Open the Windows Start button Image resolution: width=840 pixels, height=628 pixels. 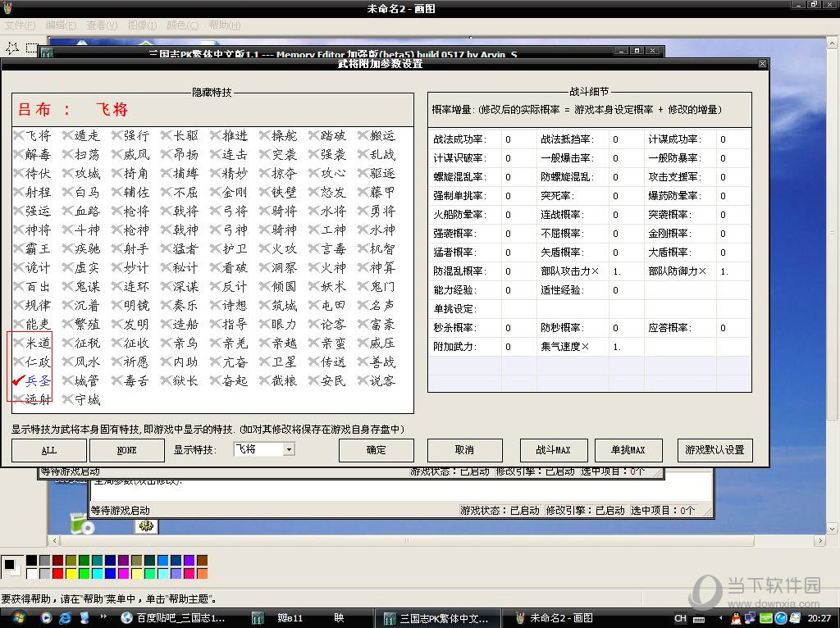pos(18,618)
